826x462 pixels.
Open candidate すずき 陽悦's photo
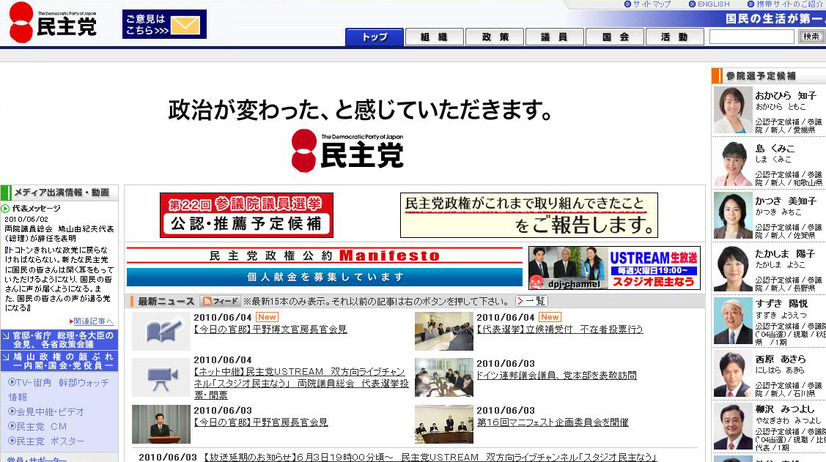click(x=733, y=321)
